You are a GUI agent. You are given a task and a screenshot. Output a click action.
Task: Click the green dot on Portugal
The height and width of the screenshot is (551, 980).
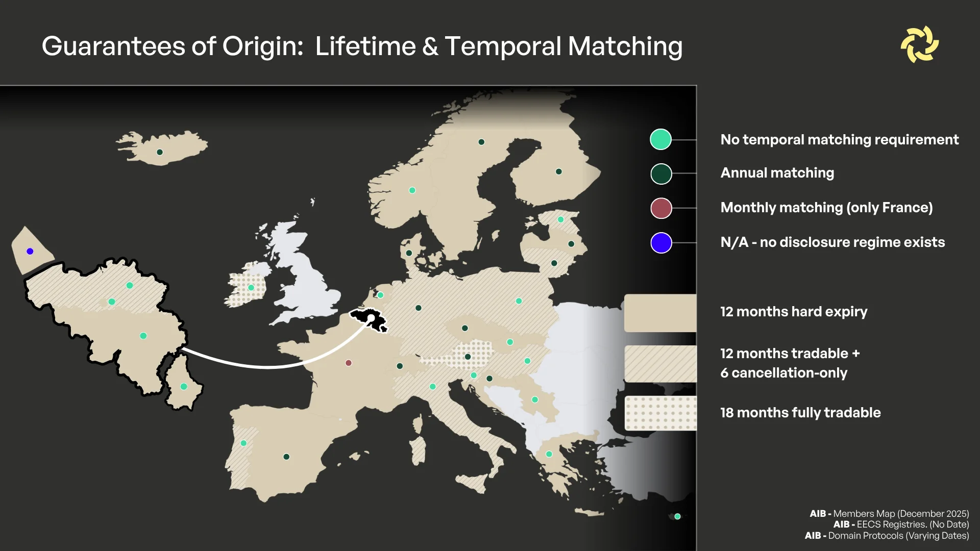click(x=243, y=443)
